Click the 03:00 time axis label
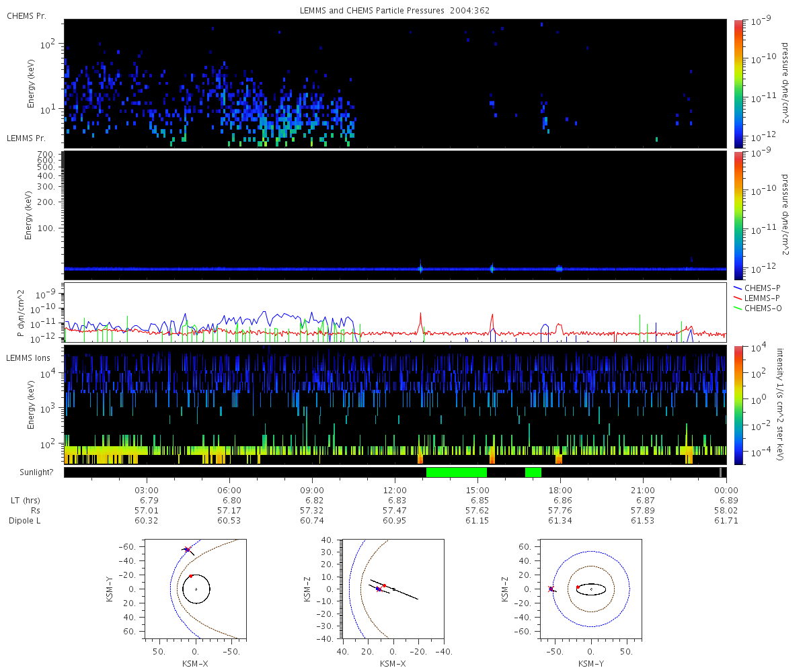 (x=147, y=491)
